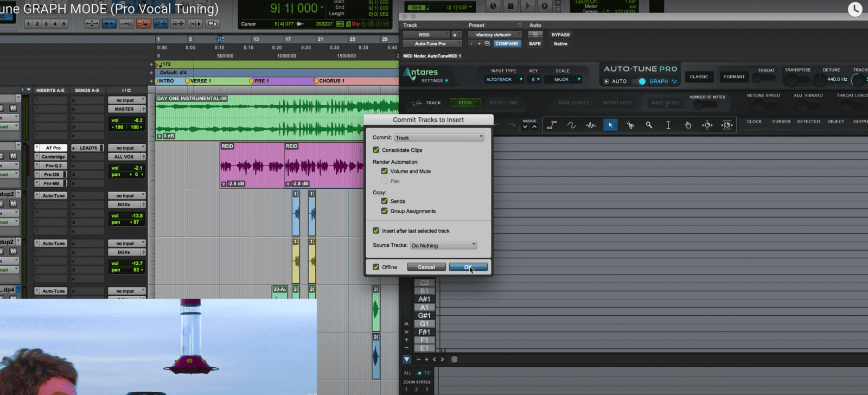Open the REID track selector dropdown
This screenshot has height=395, width=868.
(426, 35)
